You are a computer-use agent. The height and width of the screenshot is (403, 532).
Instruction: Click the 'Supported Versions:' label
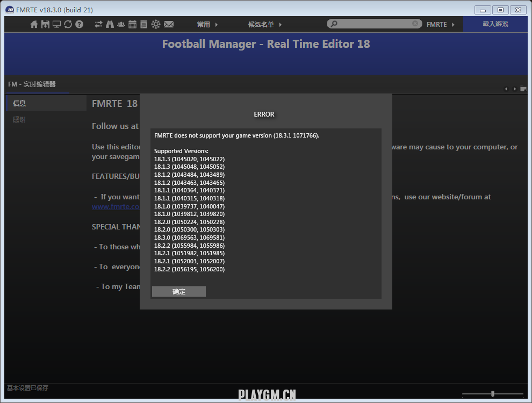click(x=181, y=151)
